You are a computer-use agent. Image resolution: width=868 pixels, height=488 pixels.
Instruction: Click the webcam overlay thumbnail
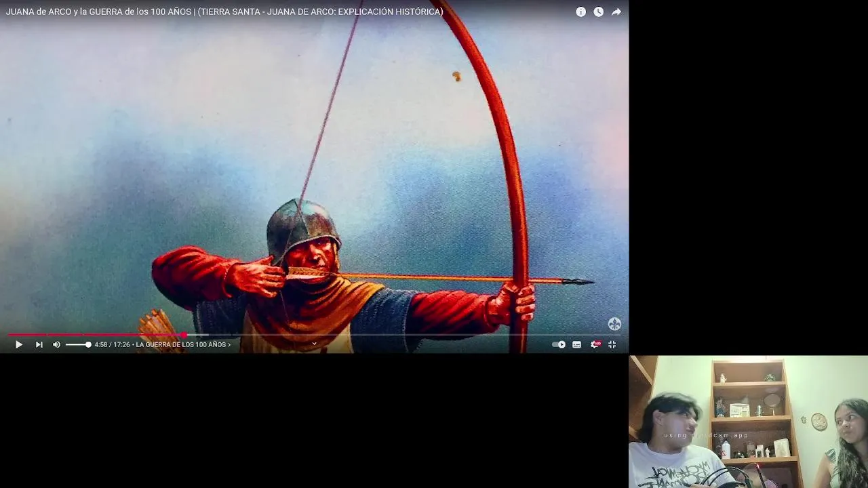(x=749, y=422)
